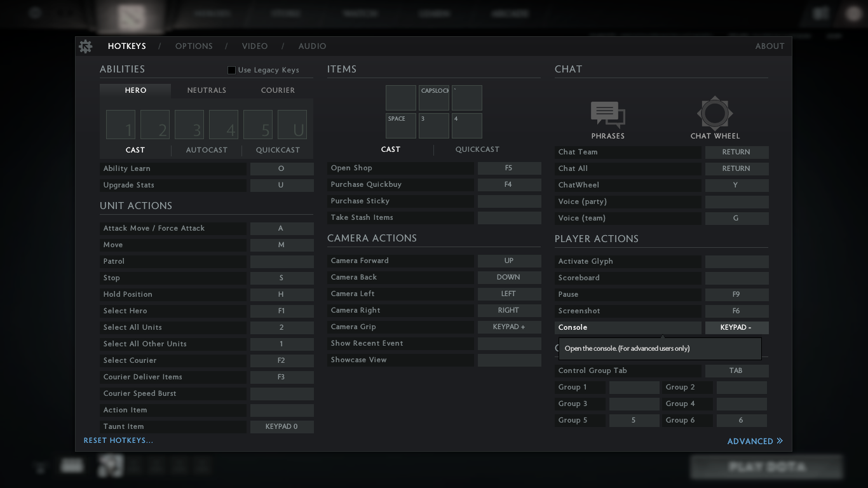The image size is (868, 488).
Task: Switch items to Quickcast mode
Action: 477,149
